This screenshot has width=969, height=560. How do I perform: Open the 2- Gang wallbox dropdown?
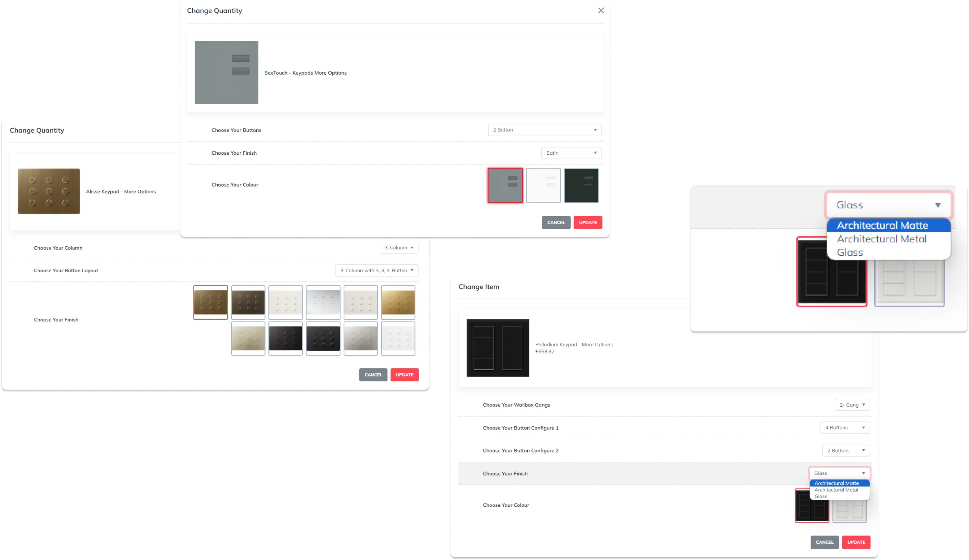852,405
